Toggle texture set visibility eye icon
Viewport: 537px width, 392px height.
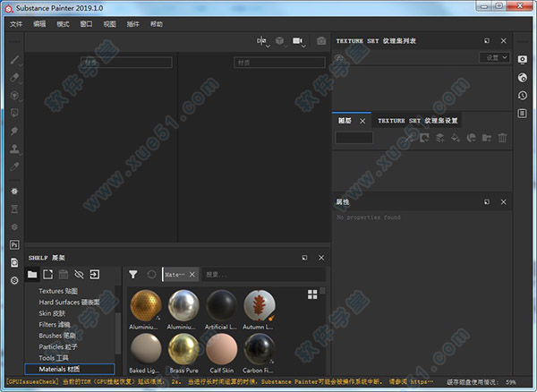click(339, 58)
